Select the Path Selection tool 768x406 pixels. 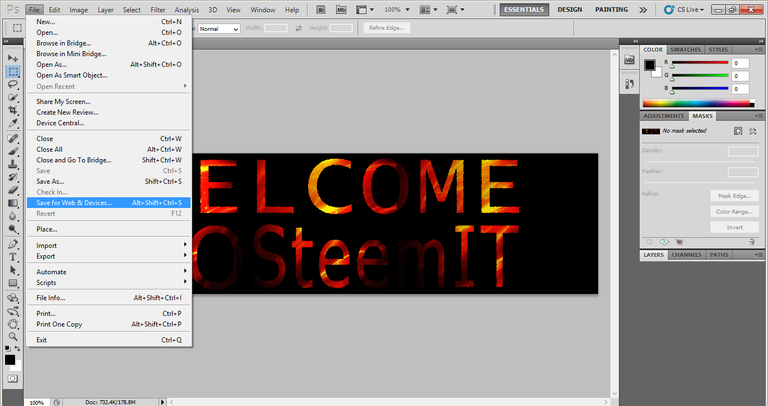[13, 270]
